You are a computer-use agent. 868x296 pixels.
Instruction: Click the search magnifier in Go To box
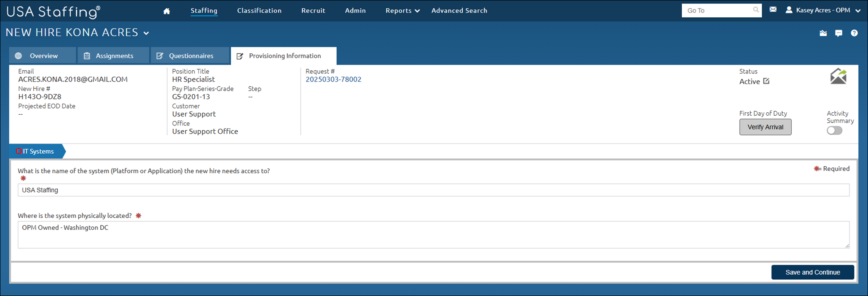click(756, 10)
